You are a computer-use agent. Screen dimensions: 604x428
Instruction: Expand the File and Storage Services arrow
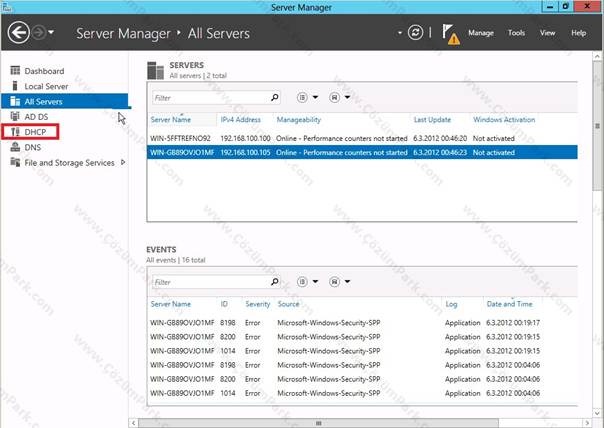tap(123, 163)
